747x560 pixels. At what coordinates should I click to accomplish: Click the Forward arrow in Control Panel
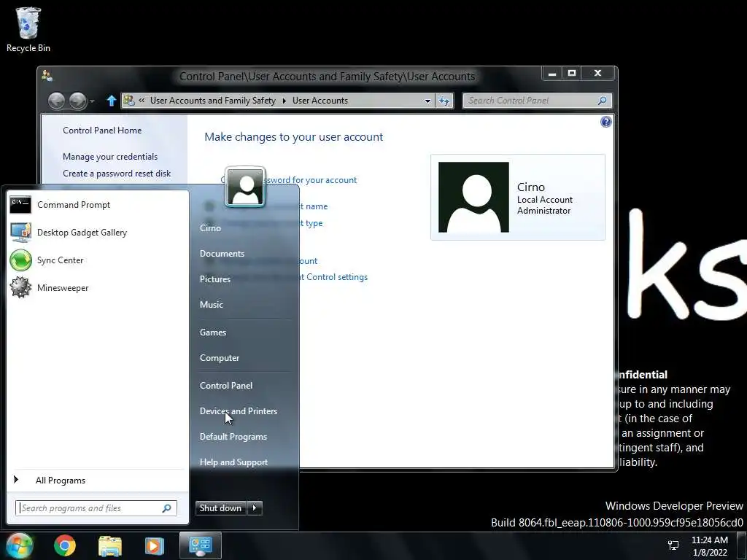click(77, 101)
